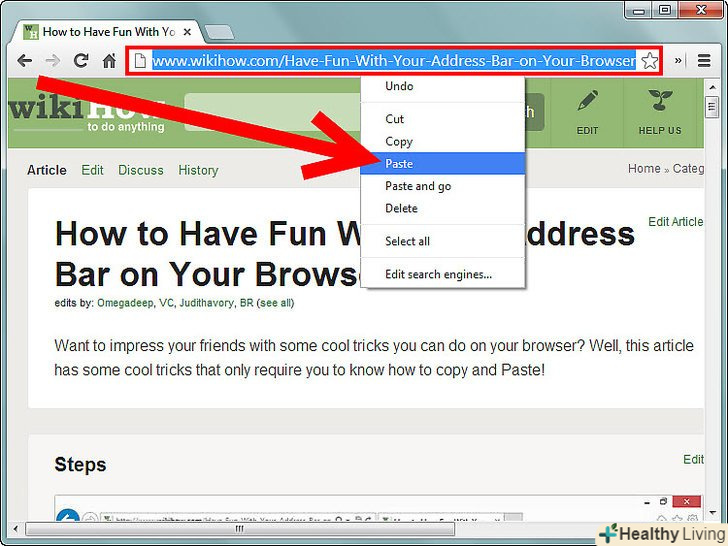This screenshot has width=728, height=546.
Task: Open Judithavory's editor profile link
Action: click(x=207, y=303)
